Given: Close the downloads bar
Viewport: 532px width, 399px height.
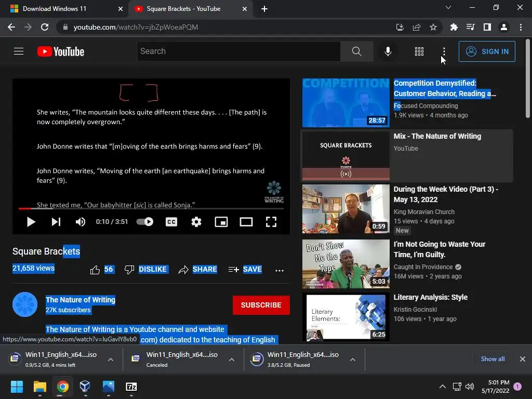Looking at the screenshot, I should click(x=523, y=359).
